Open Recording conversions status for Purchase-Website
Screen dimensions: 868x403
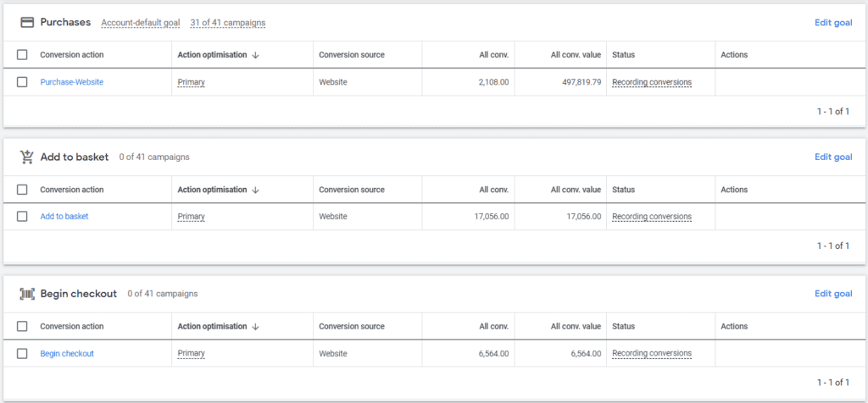pyautogui.click(x=652, y=82)
